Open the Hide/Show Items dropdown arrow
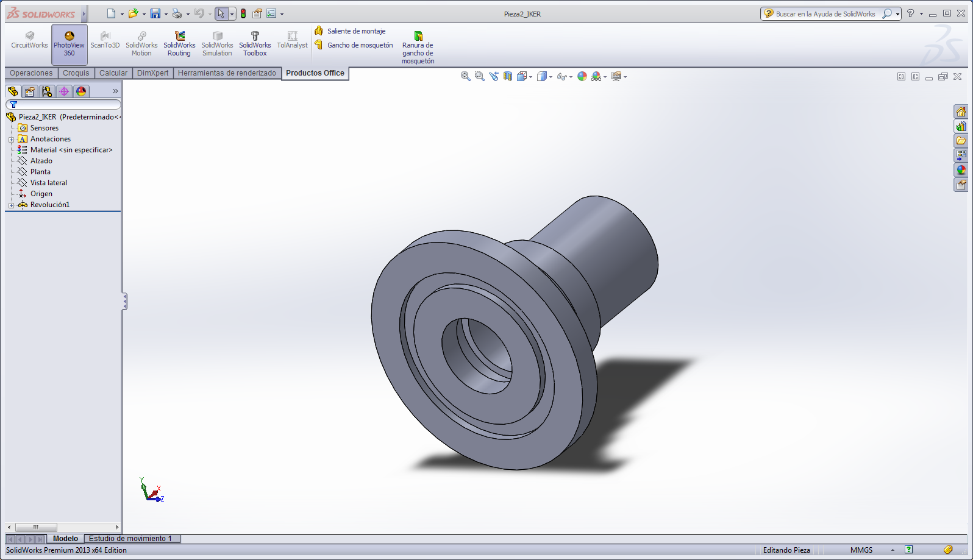973x560 pixels. pyautogui.click(x=571, y=77)
